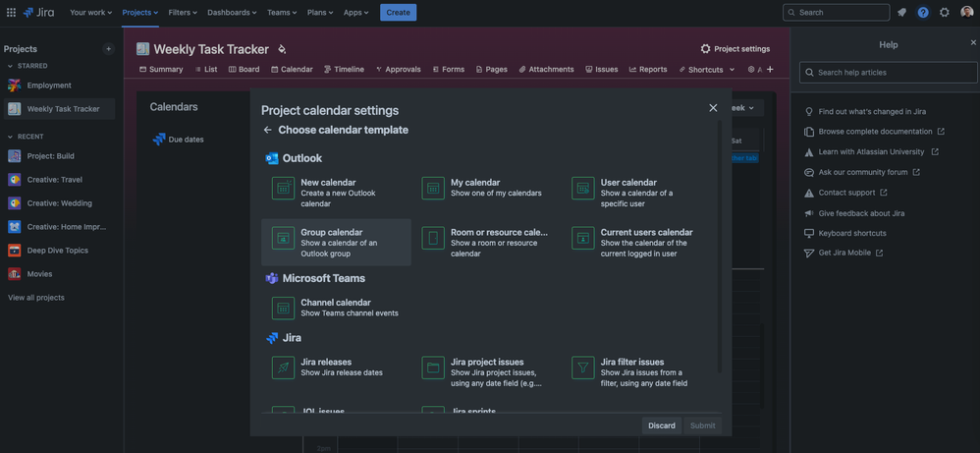
Task: Click the Deep Dive Topics project icon
Action: coord(15,251)
